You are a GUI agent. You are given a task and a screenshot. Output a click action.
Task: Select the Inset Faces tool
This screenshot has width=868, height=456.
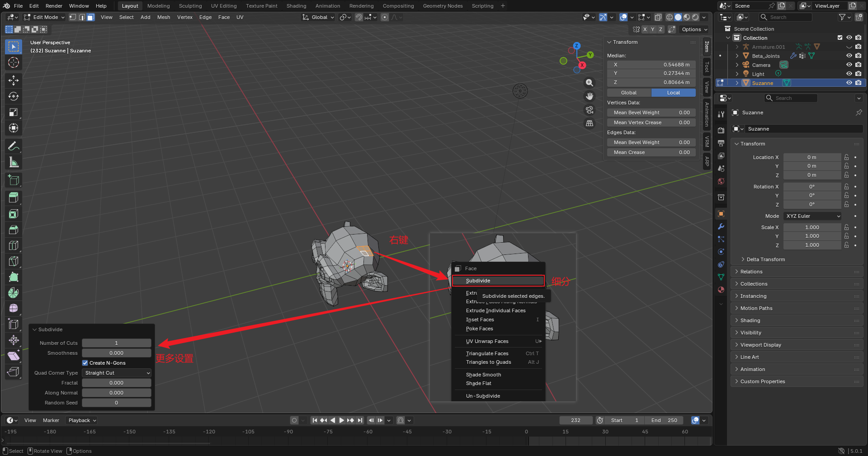14,214
